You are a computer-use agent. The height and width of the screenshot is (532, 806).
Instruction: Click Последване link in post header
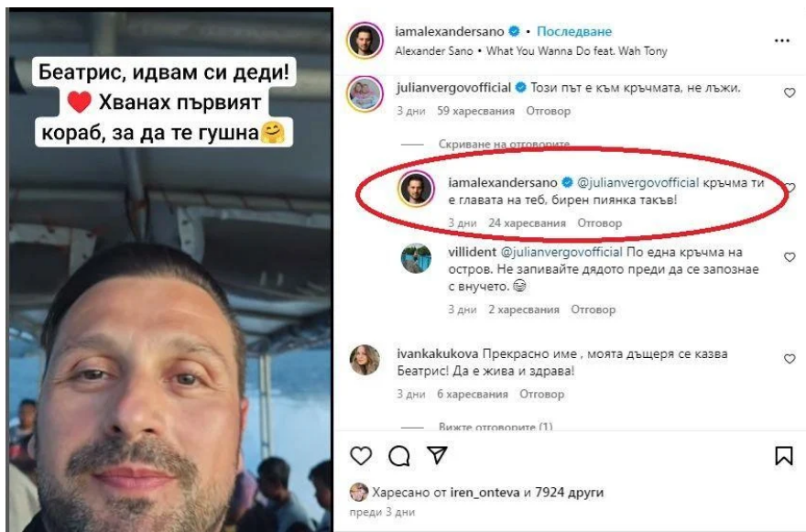[x=574, y=31]
